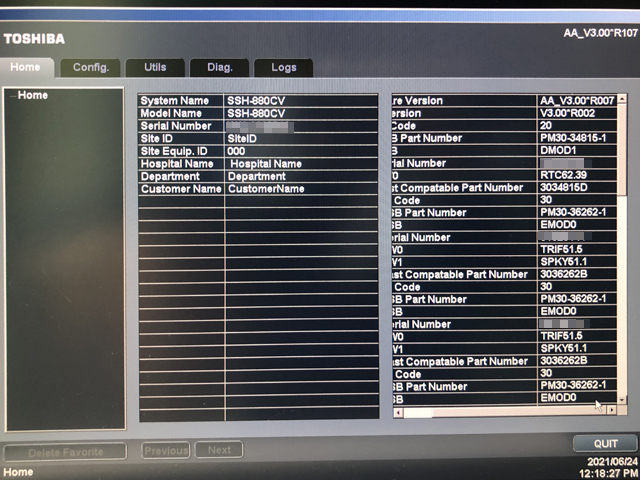Click the Site ID value 'SiteID'
The width and height of the screenshot is (640, 480).
pyautogui.click(x=301, y=139)
